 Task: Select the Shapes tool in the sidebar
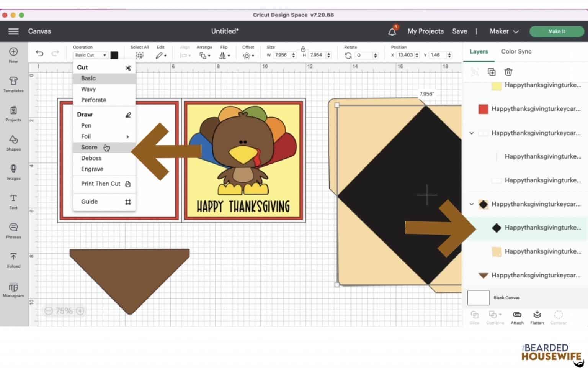(x=13, y=143)
